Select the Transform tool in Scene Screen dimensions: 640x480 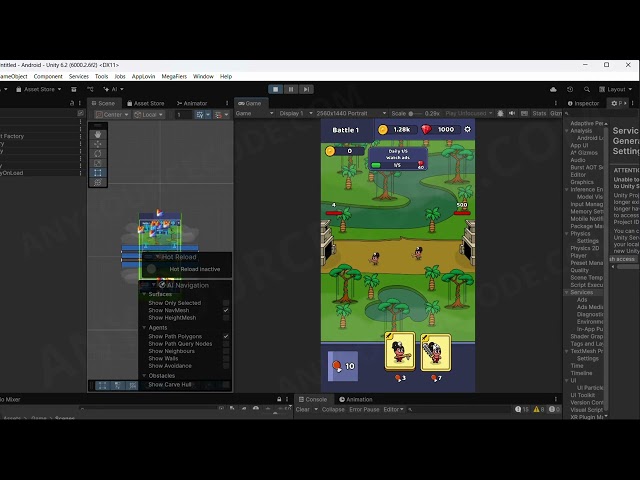click(98, 182)
